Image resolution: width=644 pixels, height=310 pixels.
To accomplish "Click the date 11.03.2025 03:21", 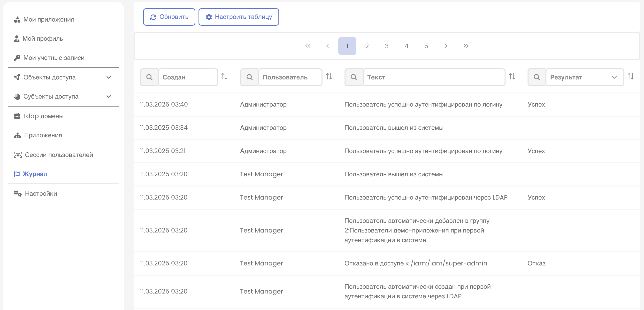I will point(163,151).
